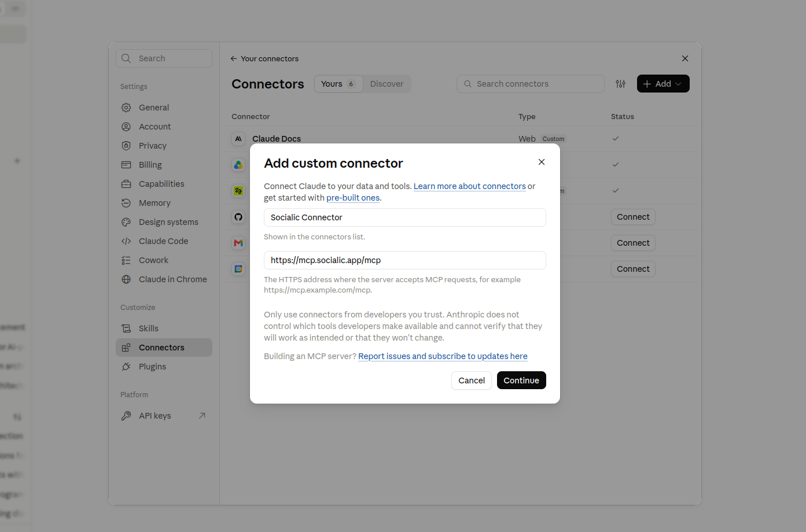Open Plugins icon in sidebar
This screenshot has height=532, width=806.
126,367
